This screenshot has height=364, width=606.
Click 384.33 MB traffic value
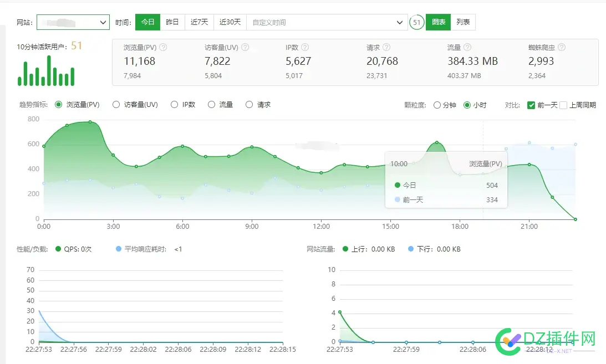coord(473,61)
